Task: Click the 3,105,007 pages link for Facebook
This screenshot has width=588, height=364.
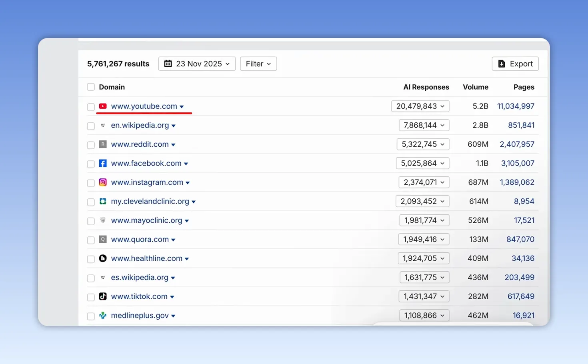Action: (518, 163)
